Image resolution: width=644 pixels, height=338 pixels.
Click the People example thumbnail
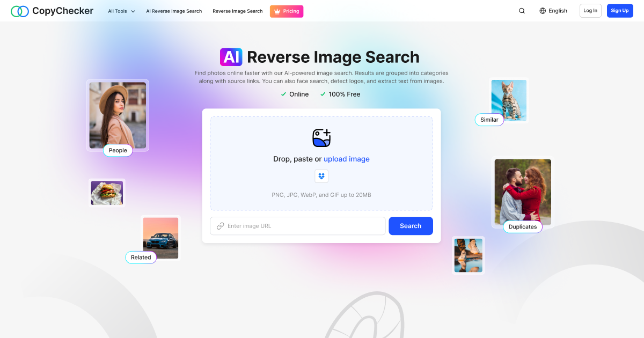click(118, 114)
